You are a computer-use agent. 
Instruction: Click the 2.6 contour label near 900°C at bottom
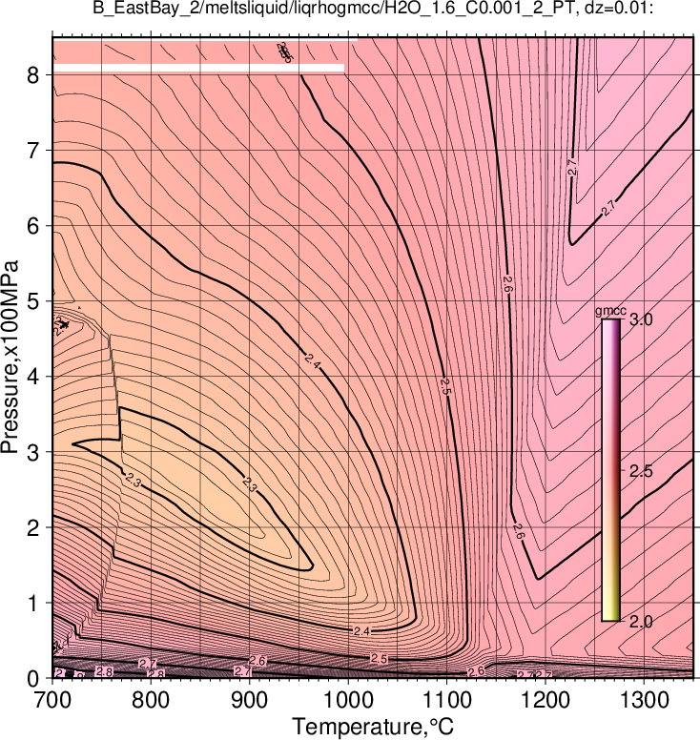[257, 661]
